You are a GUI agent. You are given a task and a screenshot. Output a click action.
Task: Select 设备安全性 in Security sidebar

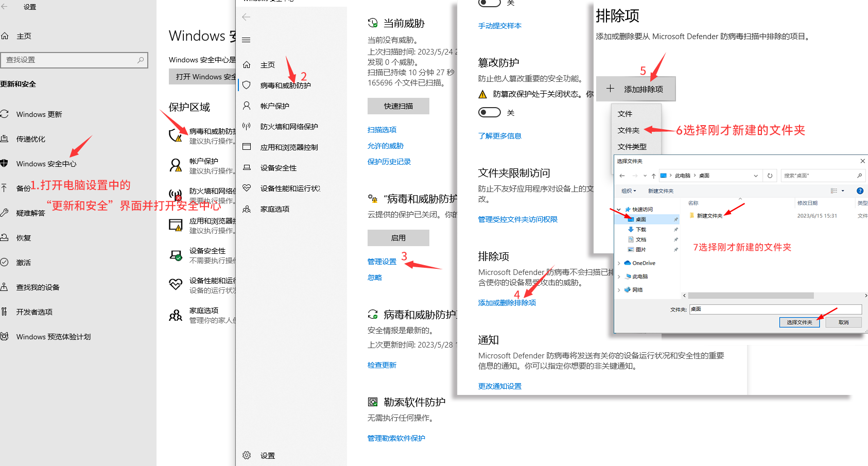click(279, 168)
